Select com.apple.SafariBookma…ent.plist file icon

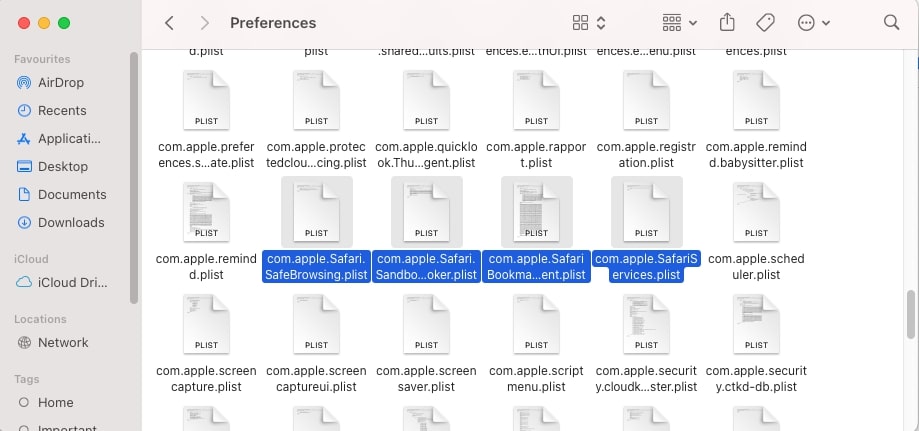[536, 212]
